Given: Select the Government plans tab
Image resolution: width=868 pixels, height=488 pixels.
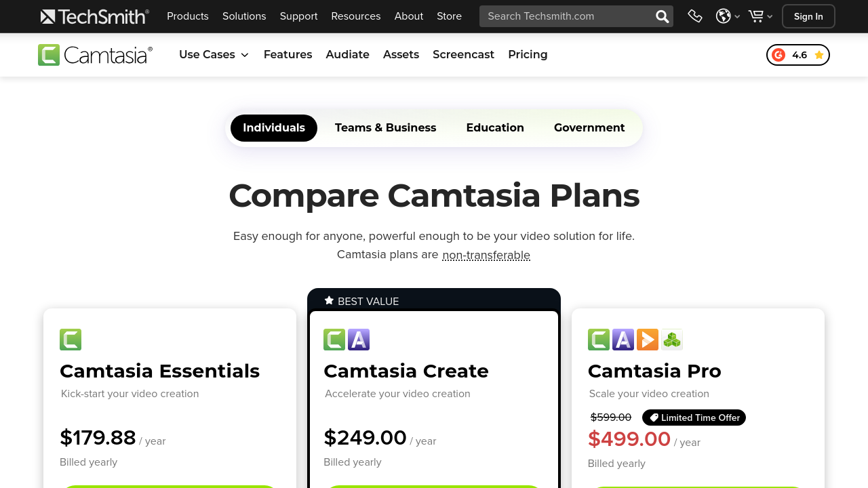Looking at the screenshot, I should click(x=589, y=128).
